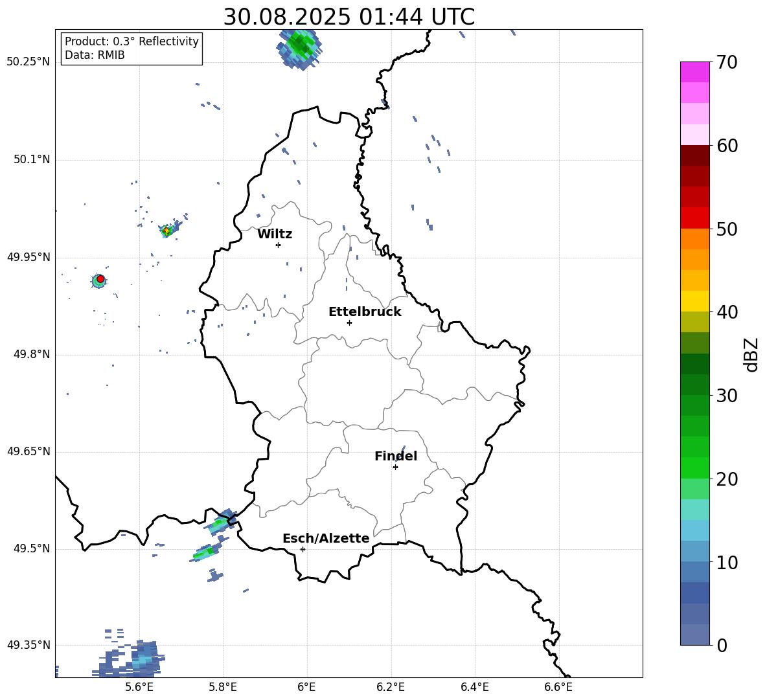Click the colorbar tick label 0
This screenshot has width=767, height=700.
tap(722, 646)
